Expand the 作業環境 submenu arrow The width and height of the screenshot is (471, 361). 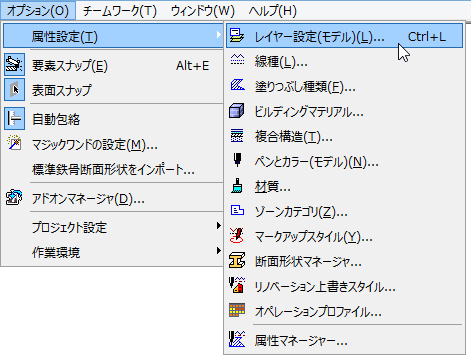point(218,251)
